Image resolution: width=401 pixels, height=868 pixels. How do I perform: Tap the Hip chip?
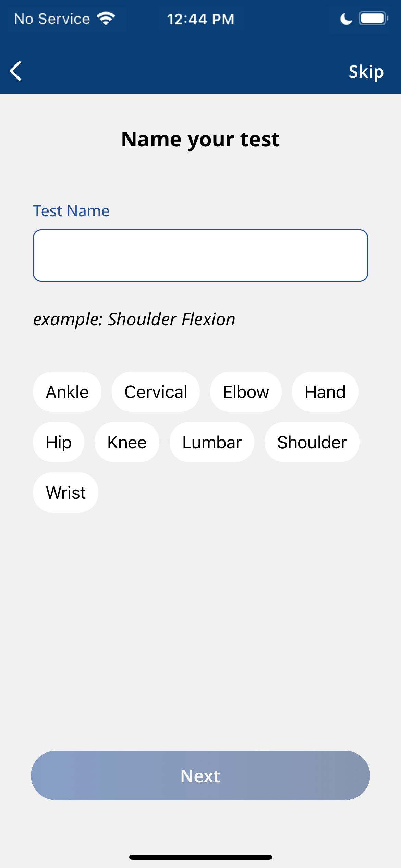click(x=59, y=442)
